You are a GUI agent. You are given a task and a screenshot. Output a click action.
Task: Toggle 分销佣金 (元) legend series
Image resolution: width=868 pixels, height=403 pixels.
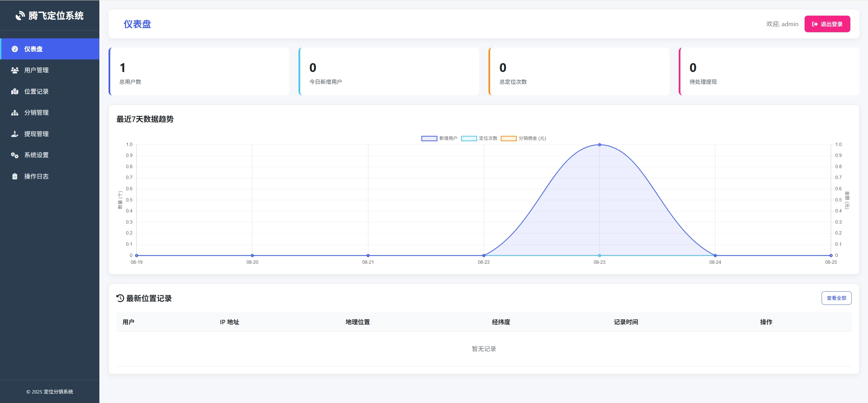[523, 138]
